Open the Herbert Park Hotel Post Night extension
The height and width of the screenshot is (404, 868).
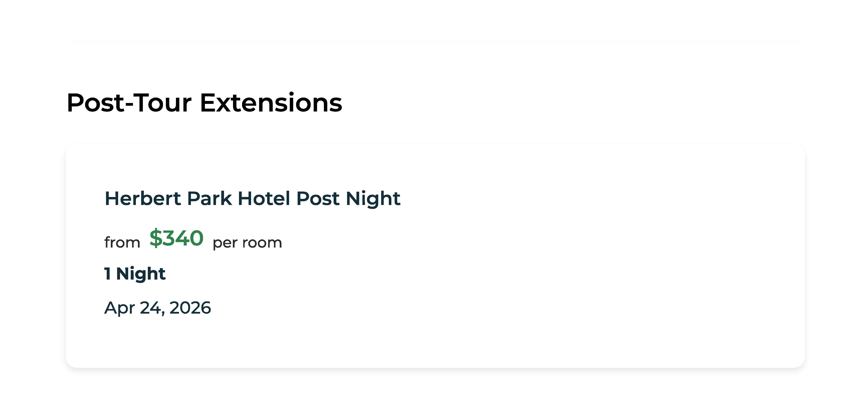[252, 198]
